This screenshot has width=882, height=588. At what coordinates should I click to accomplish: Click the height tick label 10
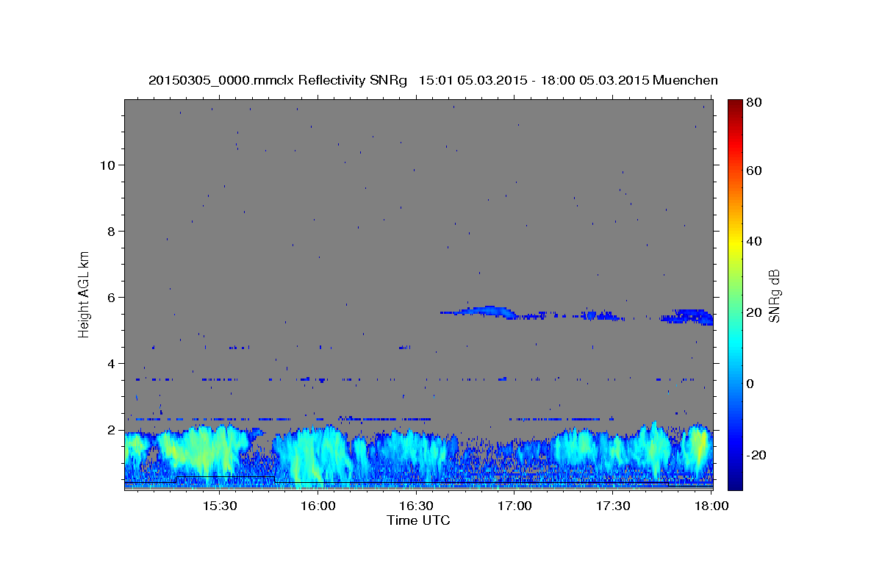(107, 165)
